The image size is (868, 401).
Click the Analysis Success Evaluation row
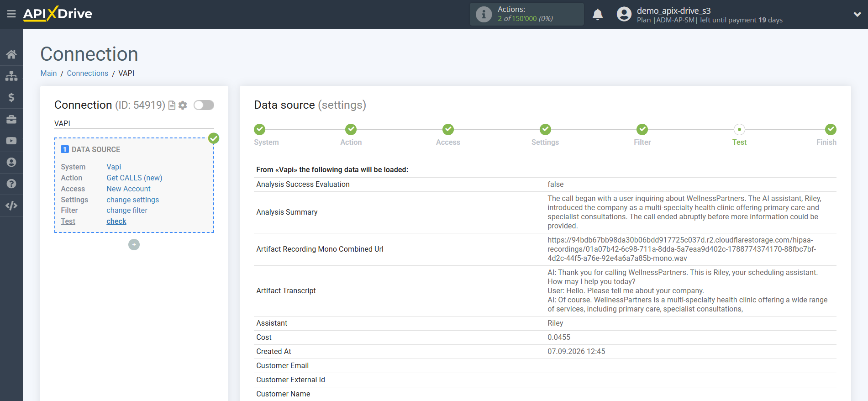(x=545, y=184)
